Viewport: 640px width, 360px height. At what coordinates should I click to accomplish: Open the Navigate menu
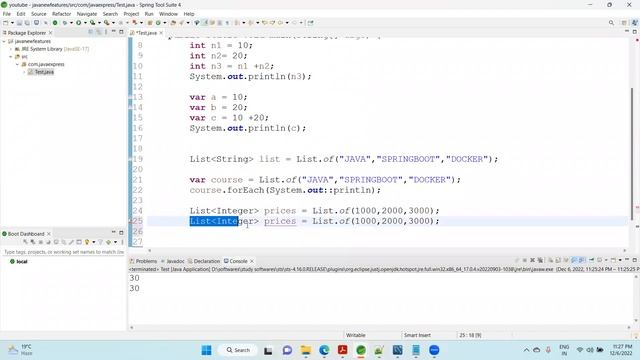tap(87, 14)
